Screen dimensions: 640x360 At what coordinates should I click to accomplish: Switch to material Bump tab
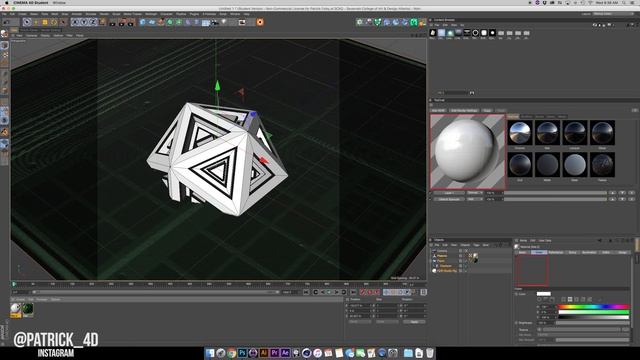coord(572,252)
